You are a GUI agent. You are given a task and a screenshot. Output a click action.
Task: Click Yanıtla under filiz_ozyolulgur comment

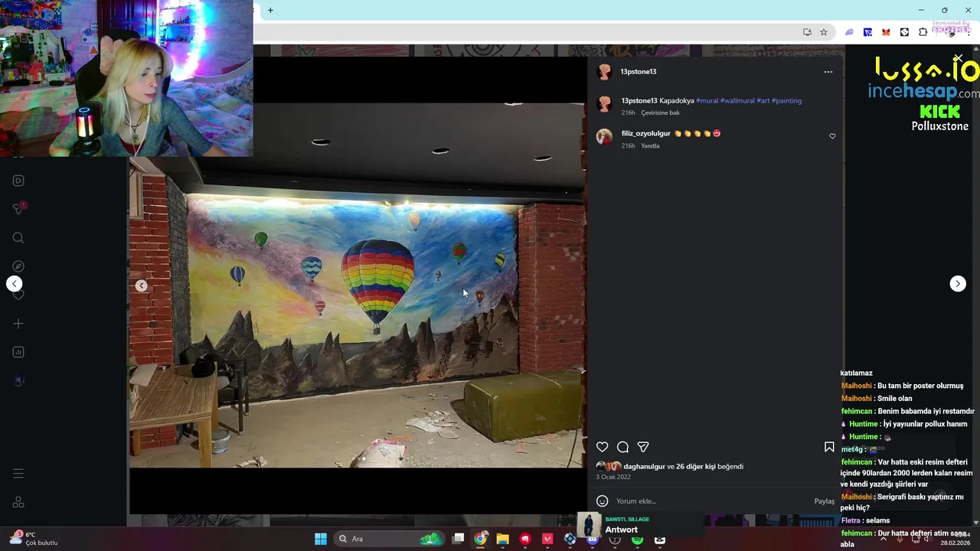650,145
